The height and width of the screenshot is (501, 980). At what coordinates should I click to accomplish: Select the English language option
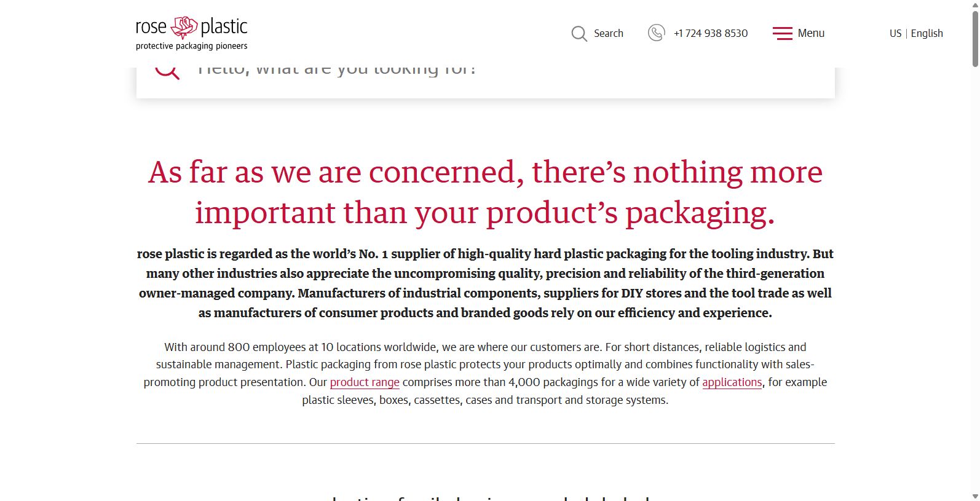pos(927,33)
